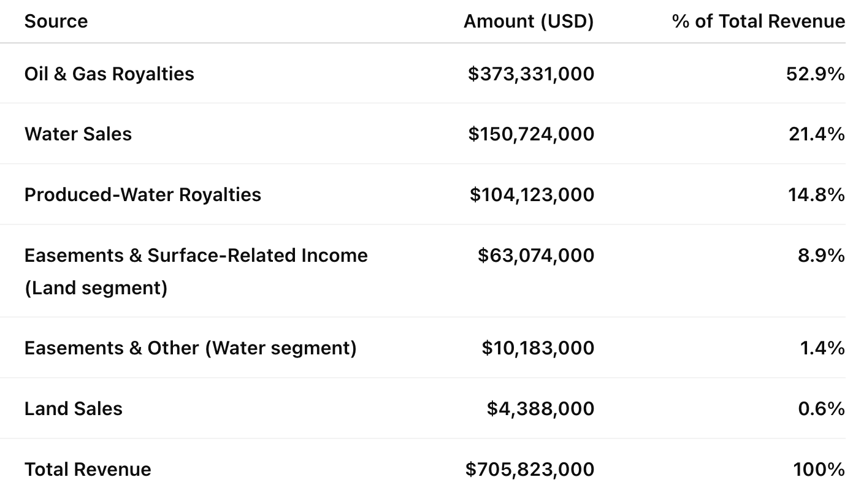Click the Total Revenue row label
Screen dimensions: 861x504
tap(88, 470)
